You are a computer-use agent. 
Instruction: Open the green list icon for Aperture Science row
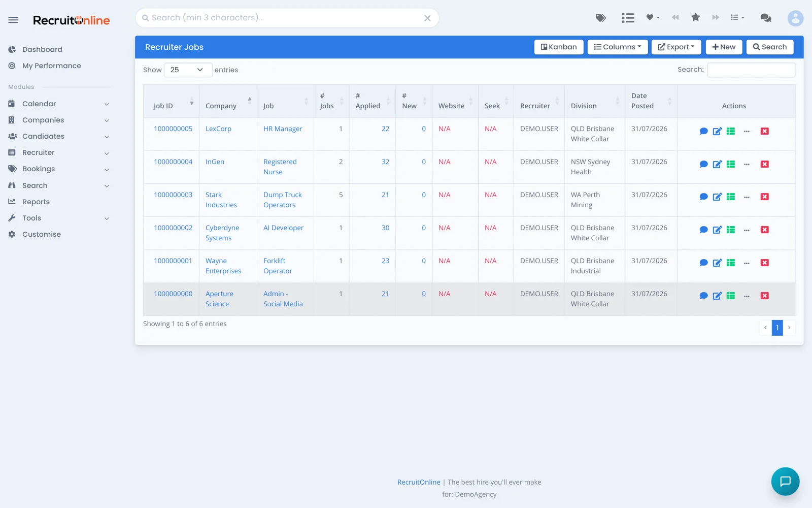click(731, 296)
